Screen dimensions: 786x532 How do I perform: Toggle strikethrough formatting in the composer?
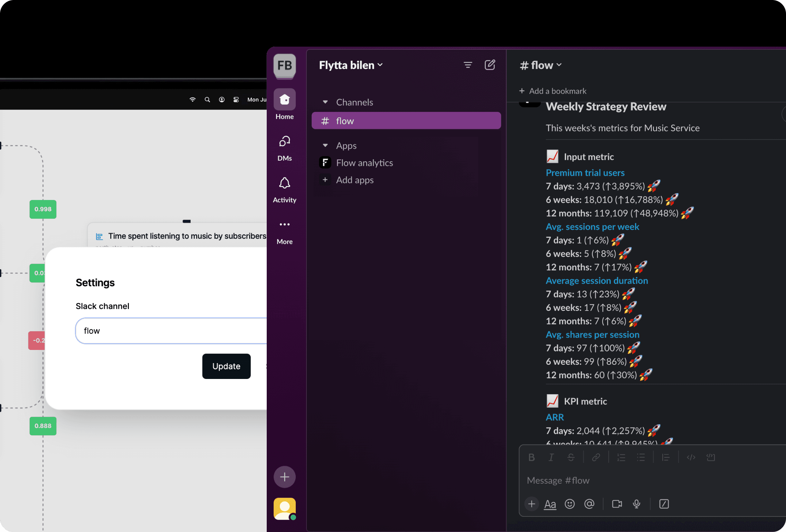pos(571,457)
